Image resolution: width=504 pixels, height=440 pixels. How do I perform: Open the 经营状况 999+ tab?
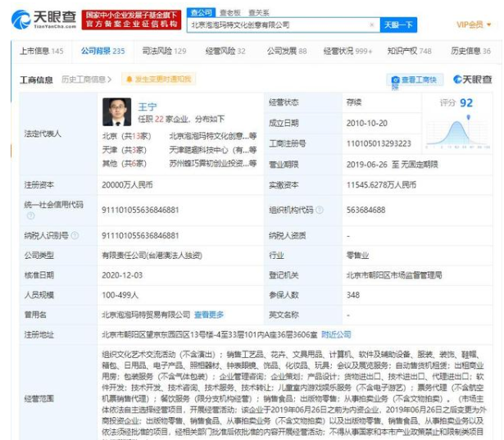click(347, 51)
